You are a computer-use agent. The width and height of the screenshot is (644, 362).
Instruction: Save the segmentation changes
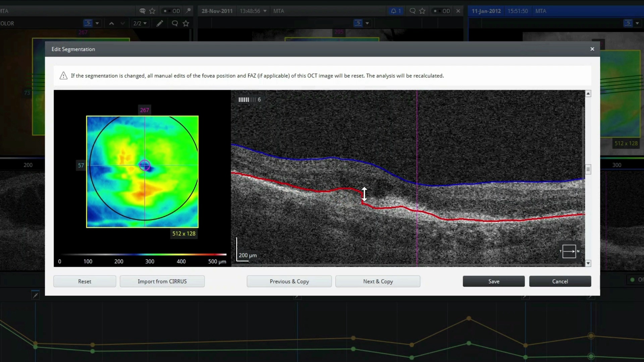click(x=494, y=281)
